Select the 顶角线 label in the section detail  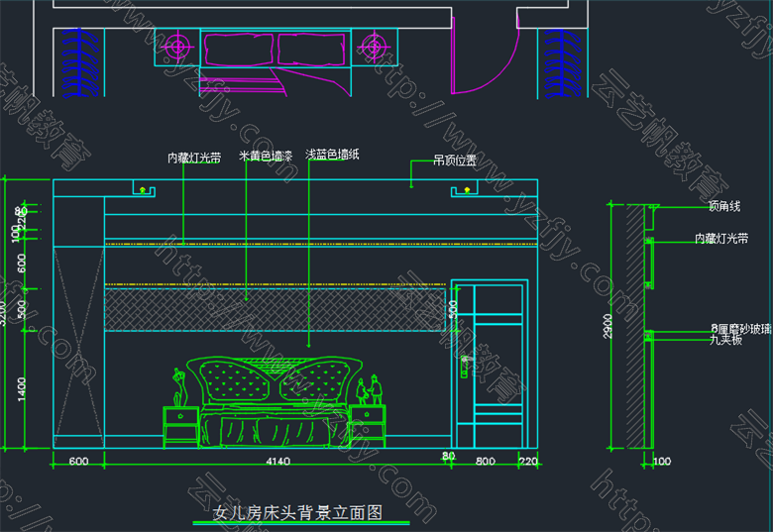724,206
